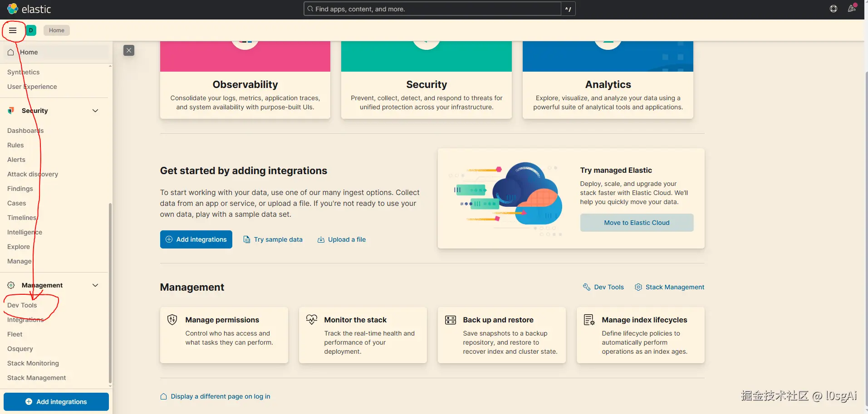Click the Home breadcrumb

(x=57, y=30)
